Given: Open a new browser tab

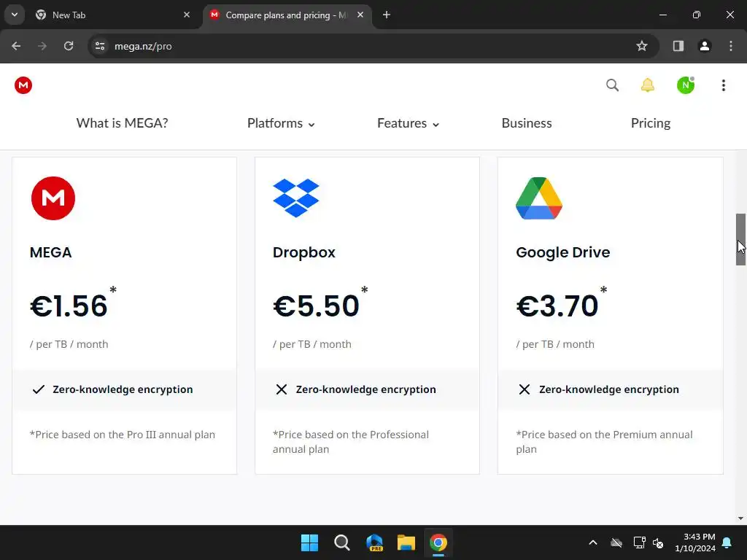Looking at the screenshot, I should [x=387, y=15].
